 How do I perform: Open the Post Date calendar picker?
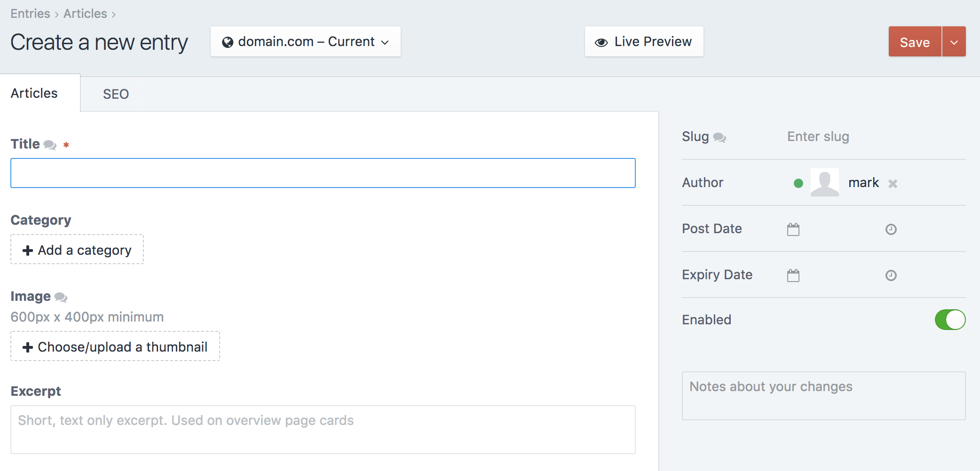793,229
